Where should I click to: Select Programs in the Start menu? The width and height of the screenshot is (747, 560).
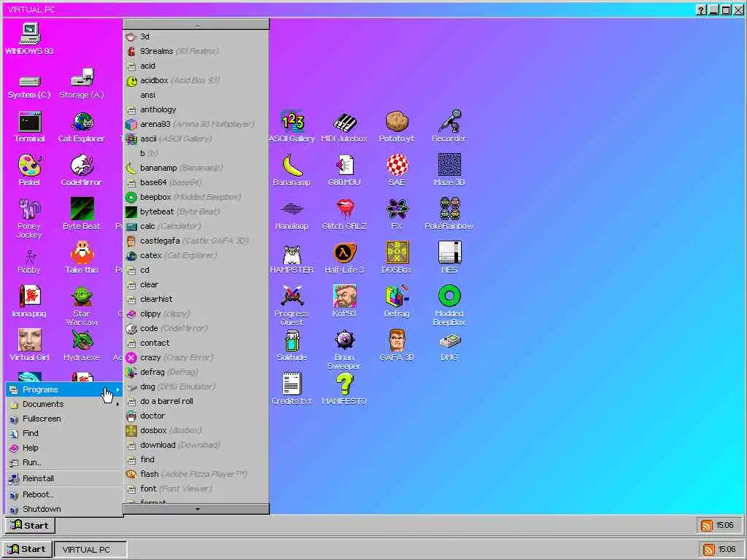pos(64,389)
